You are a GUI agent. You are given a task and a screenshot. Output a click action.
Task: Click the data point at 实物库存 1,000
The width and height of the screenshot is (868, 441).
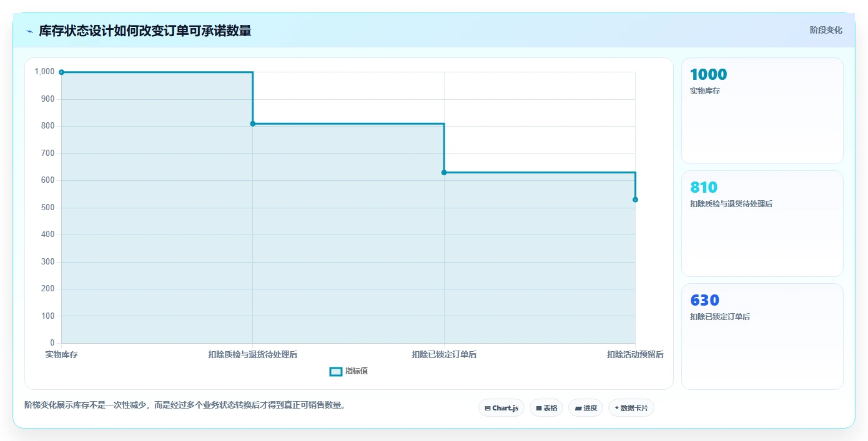pyautogui.click(x=61, y=72)
